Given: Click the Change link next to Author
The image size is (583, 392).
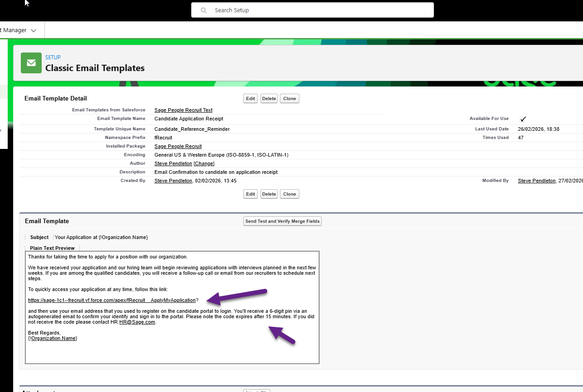Looking at the screenshot, I should pos(204,163).
